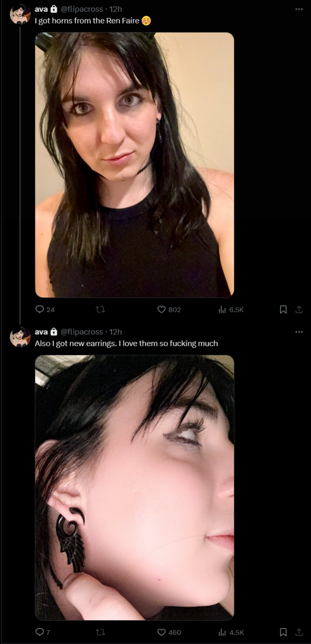Image resolution: width=311 pixels, height=644 pixels.
Task: Bookmark the Ren Faire horns tweet
Action: 283,309
